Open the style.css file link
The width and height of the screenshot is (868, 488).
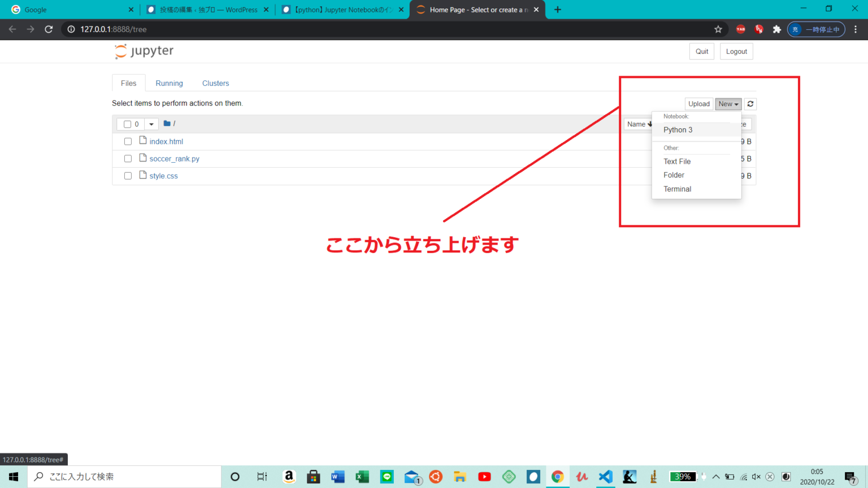163,176
